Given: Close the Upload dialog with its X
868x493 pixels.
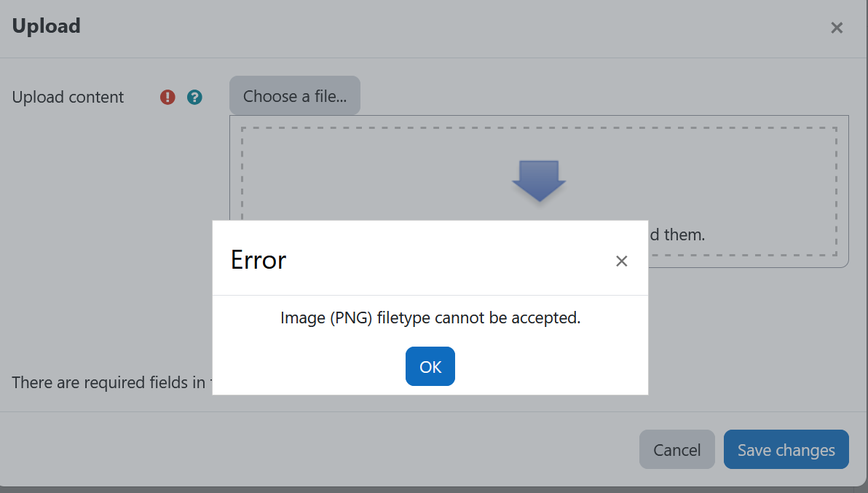Looking at the screenshot, I should [x=837, y=28].
